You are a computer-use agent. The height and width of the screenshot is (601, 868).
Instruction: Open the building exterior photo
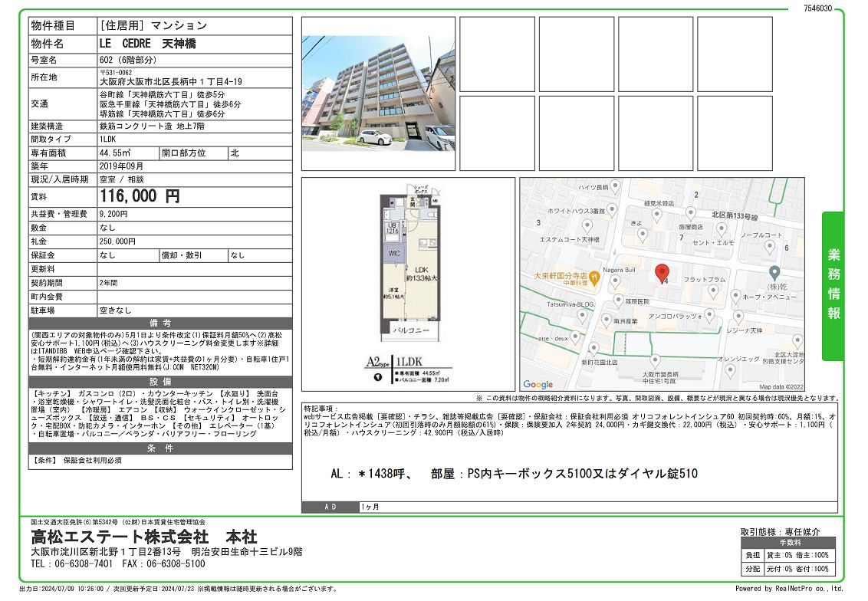click(x=379, y=94)
